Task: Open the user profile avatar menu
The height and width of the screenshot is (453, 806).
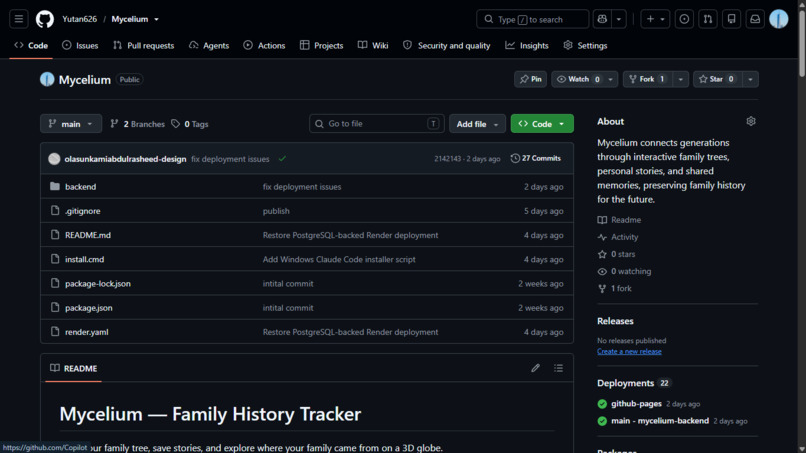Action: [x=779, y=19]
